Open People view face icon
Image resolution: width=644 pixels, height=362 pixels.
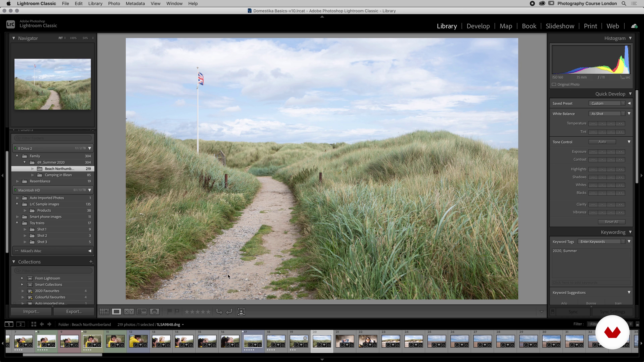coord(154,312)
